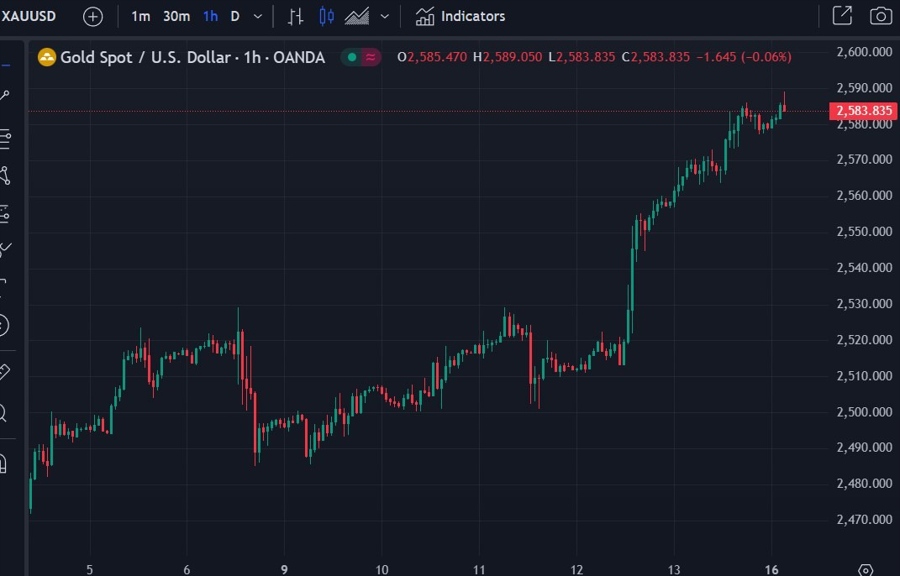Click the open value O2,585.470
The width and height of the screenshot is (900, 576).
(x=432, y=57)
